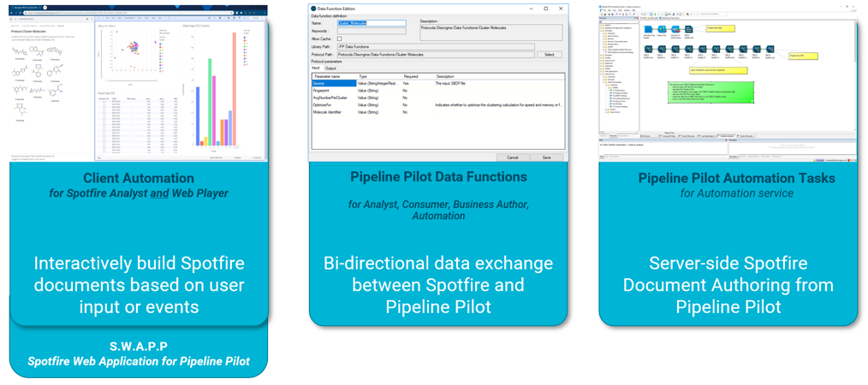The height and width of the screenshot is (385, 868).
Task: Click the Client Automation card heading
Action: click(x=139, y=178)
